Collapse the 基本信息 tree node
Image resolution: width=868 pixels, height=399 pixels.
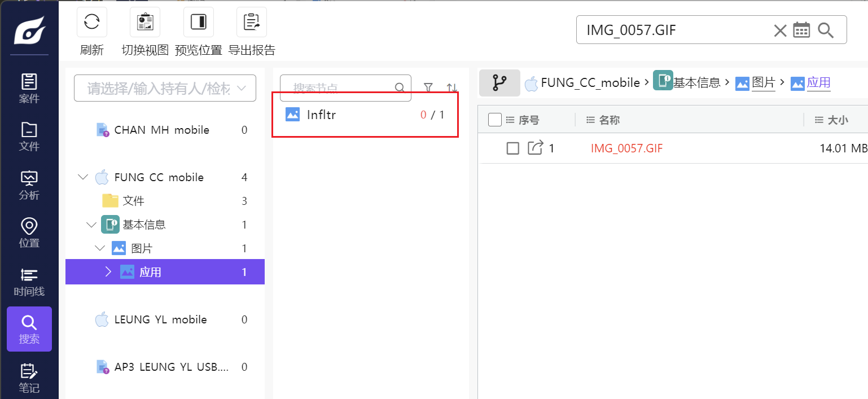[x=91, y=225]
